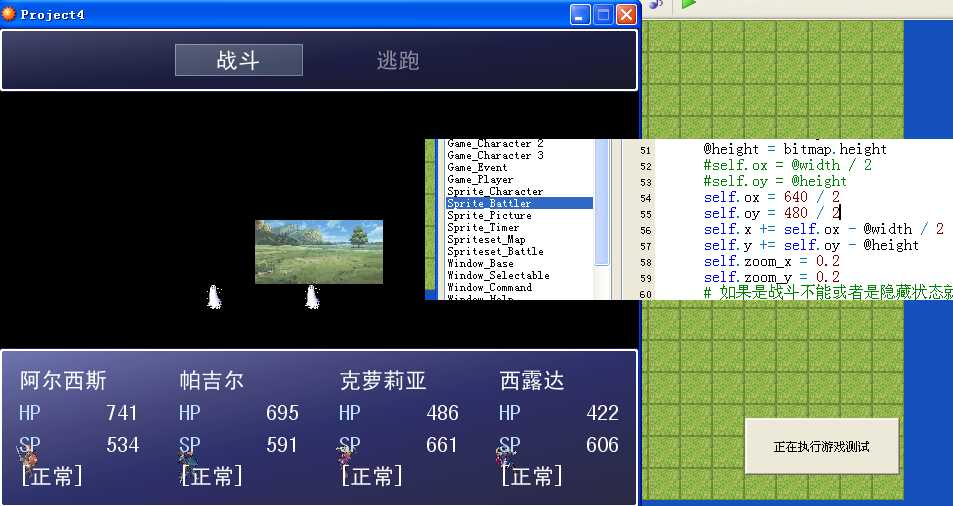Click SP value 661

(442, 445)
